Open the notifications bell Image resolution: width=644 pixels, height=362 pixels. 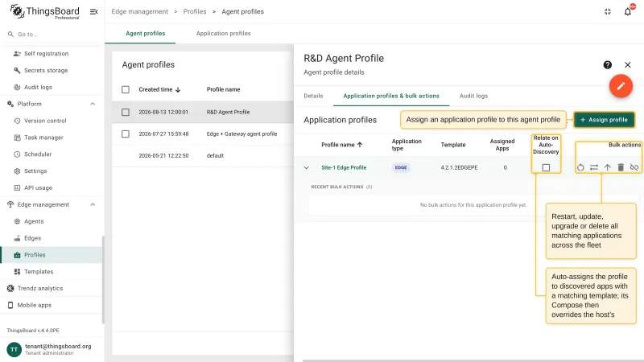[x=628, y=11]
